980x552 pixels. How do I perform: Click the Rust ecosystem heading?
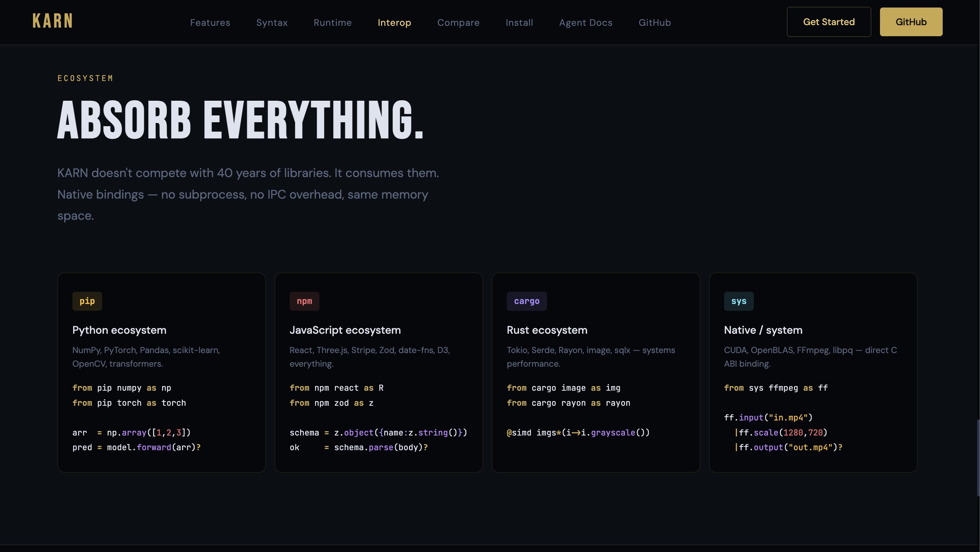547,330
